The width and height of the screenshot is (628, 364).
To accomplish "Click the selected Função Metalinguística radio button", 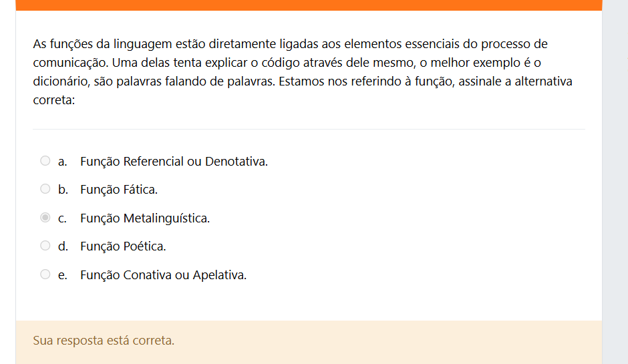I will click(45, 218).
